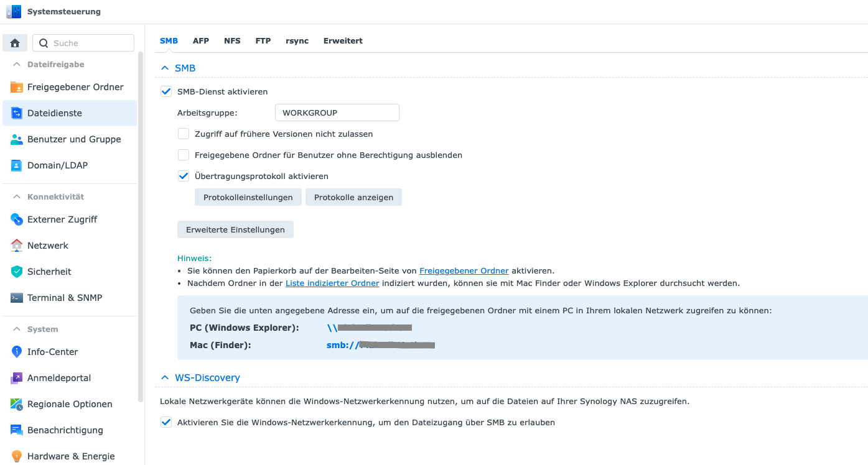This screenshot has width=868, height=465.
Task: Disable the SMB-Dienst aktivieren checkbox
Action: coord(166,91)
